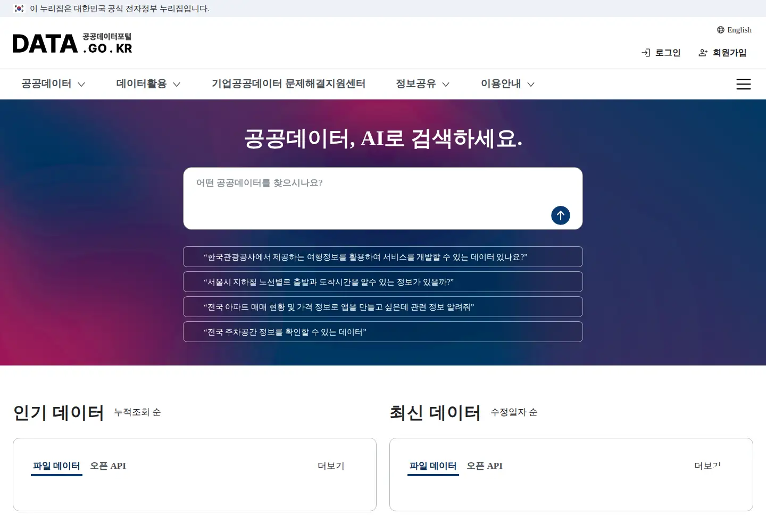
Task: Click the globe icon beside English
Action: coord(721,30)
